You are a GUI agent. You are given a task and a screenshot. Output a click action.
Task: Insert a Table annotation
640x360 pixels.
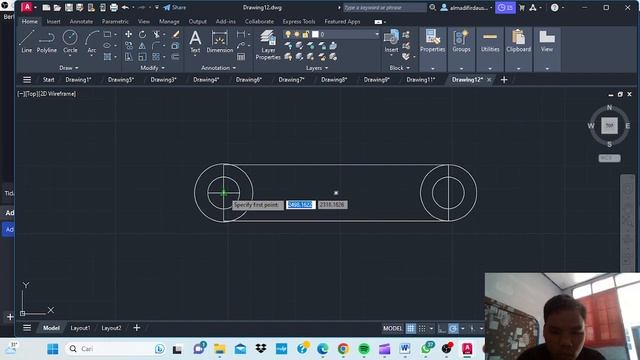(241, 57)
